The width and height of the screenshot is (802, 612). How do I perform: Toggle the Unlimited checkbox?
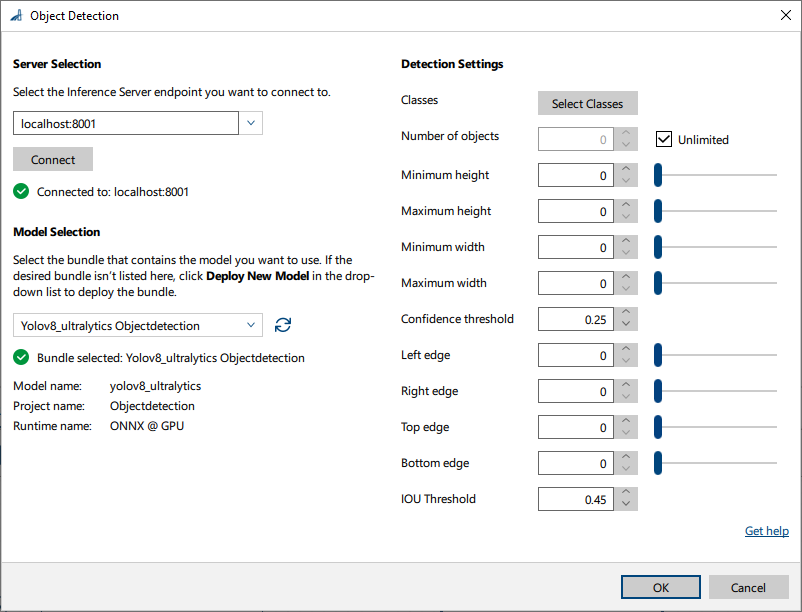tap(663, 139)
